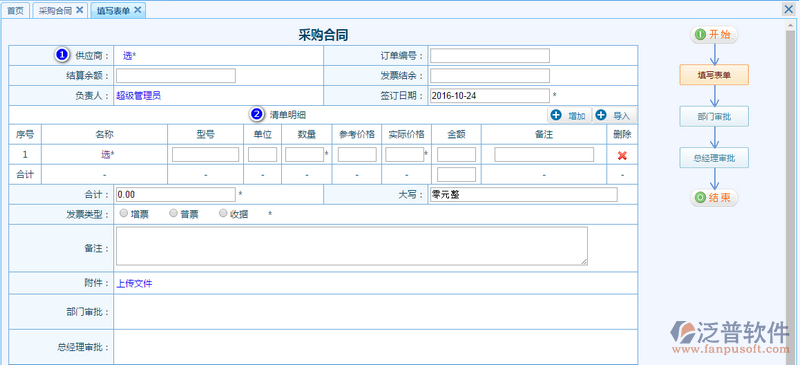Focus the 订单编号 input field
The height and width of the screenshot is (365, 800).
tap(490, 56)
